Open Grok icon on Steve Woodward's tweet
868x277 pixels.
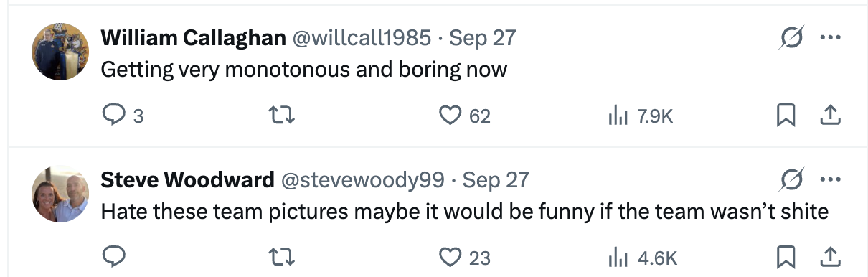(791, 179)
